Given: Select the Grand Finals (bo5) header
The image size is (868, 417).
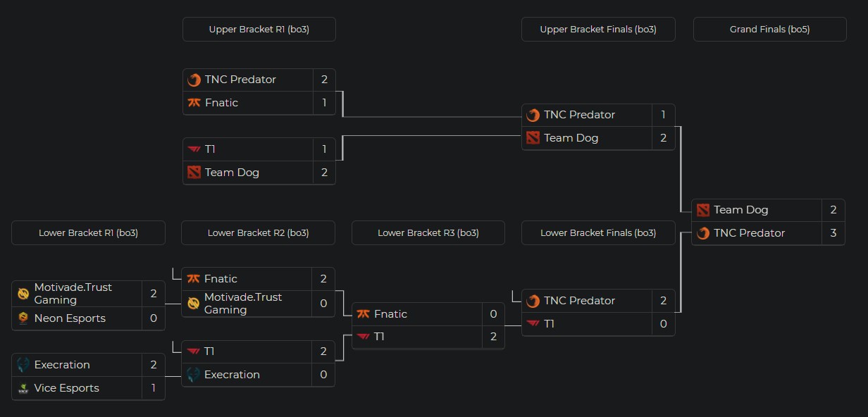Looking at the screenshot, I should pyautogui.click(x=770, y=30).
